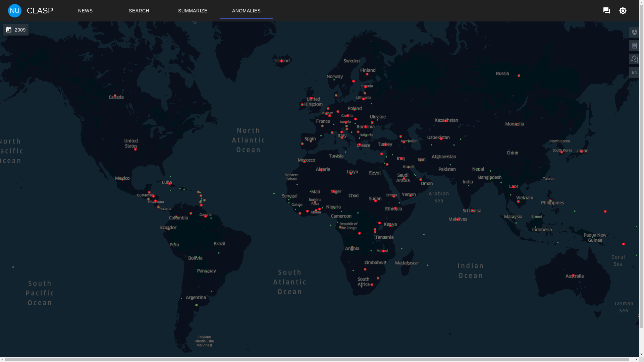644x362 pixels.
Task: Click the calendar icon beside 2009
Action: (x=9, y=30)
